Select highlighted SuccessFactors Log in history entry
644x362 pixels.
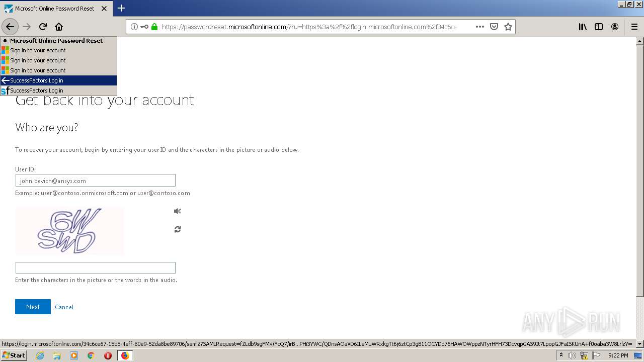pos(58,80)
